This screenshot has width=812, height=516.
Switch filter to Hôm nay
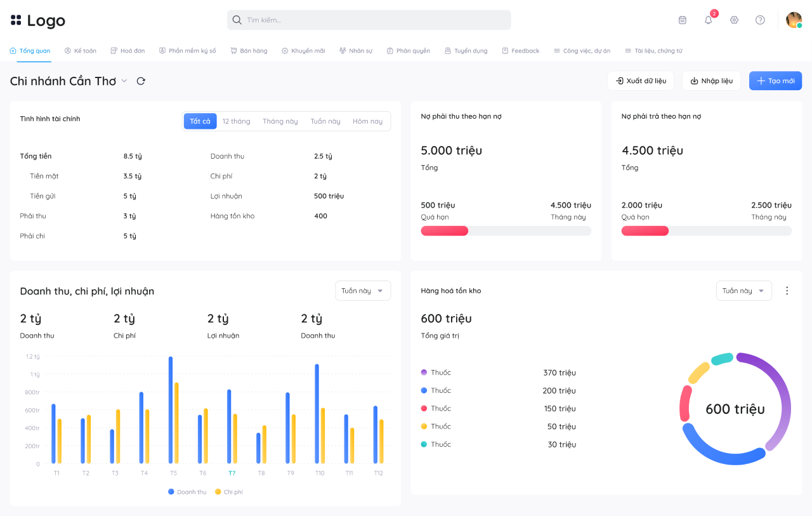[x=368, y=121]
